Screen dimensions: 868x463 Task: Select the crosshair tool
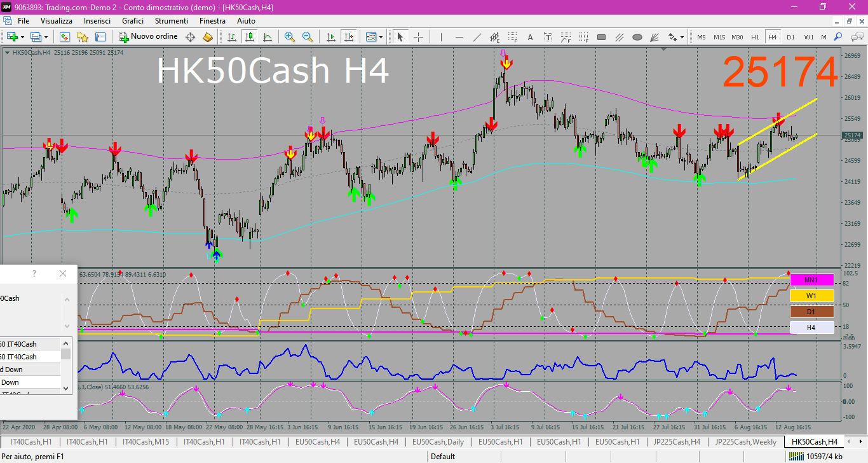click(418, 37)
